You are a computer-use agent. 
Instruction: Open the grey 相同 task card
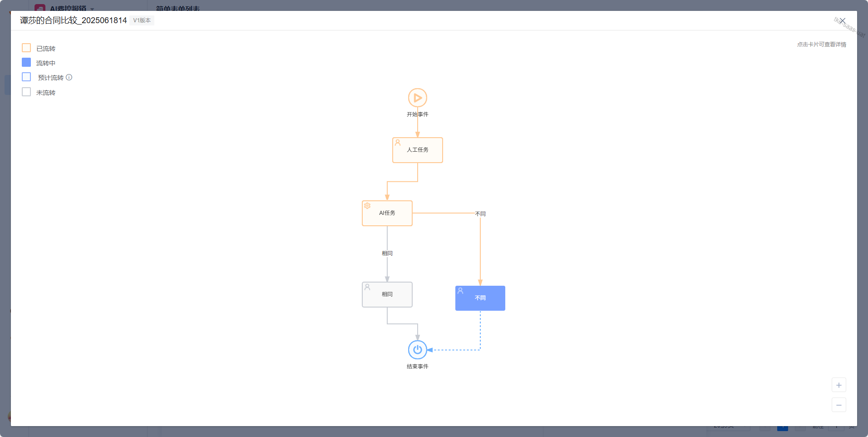pyautogui.click(x=387, y=295)
